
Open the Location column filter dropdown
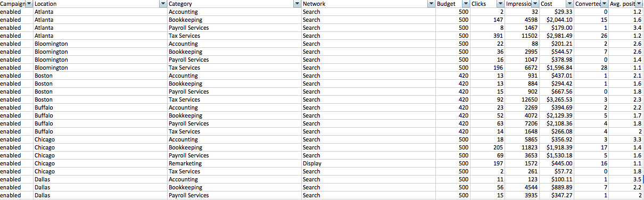(x=163, y=4)
